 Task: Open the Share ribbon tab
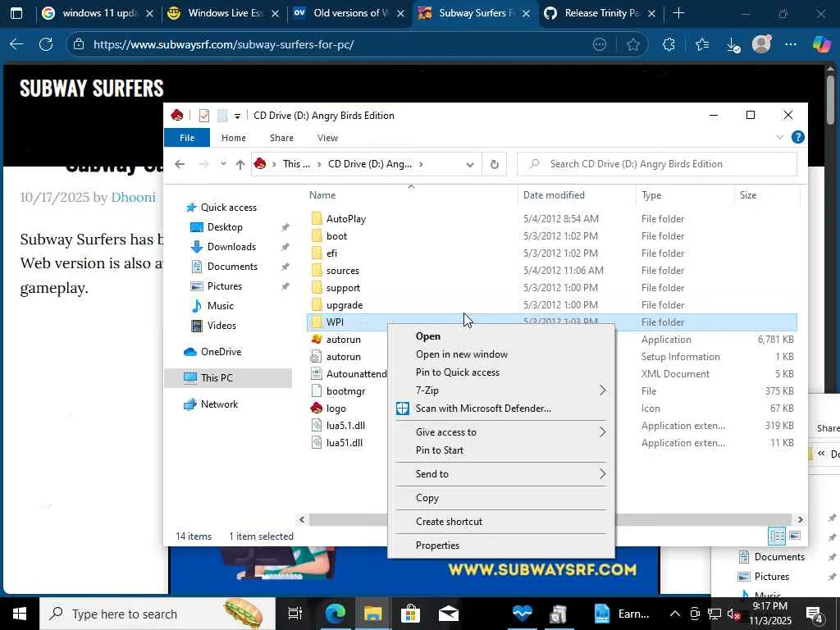(x=281, y=138)
